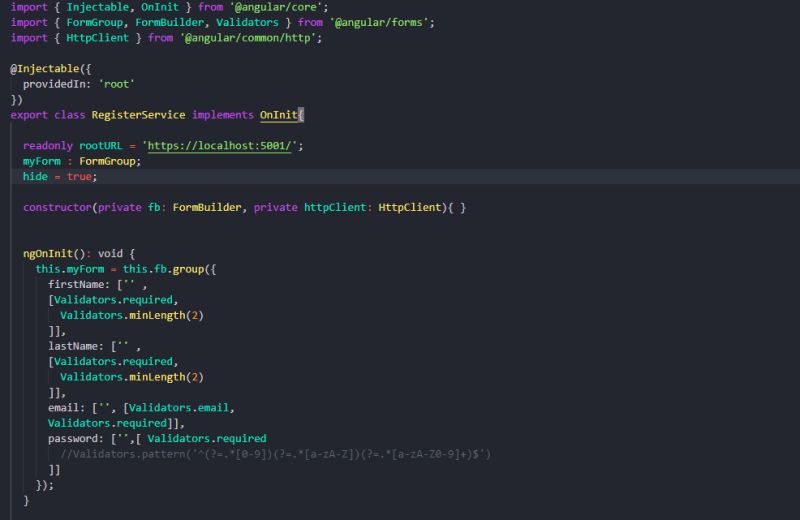Viewport: 800px width, 520px height.
Task: Click 'FormBuilder' in the forms import
Action: tap(169, 22)
